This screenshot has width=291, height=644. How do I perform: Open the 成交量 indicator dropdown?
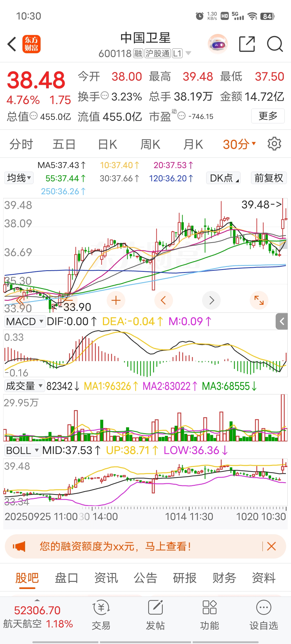[25, 386]
